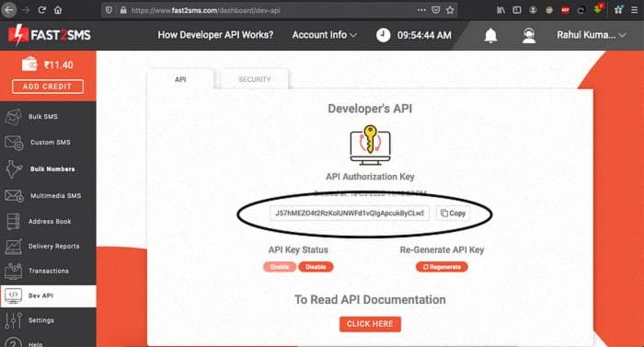
Task: Expand Rahul Kumar user menu
Action: 591,35
